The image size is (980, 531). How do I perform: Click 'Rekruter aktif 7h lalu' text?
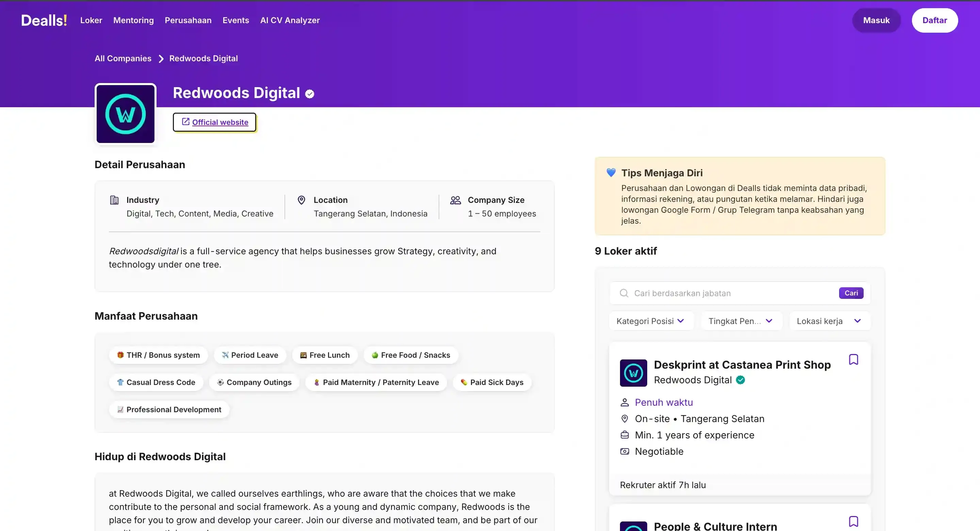pos(663,485)
